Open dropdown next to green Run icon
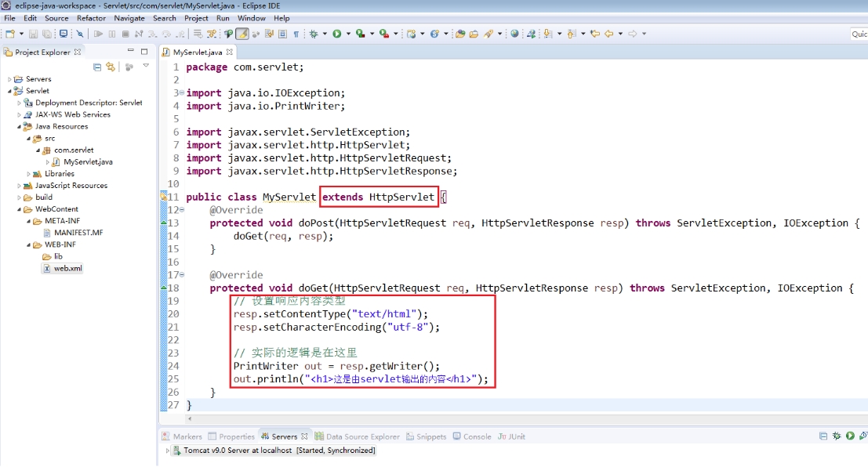 pos(348,34)
